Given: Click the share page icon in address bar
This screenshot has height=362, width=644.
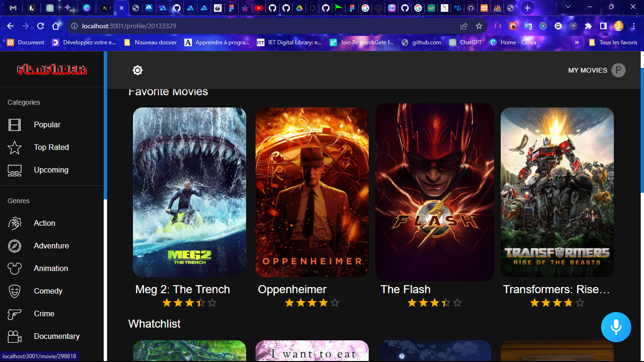Looking at the screenshot, I should coord(464,26).
